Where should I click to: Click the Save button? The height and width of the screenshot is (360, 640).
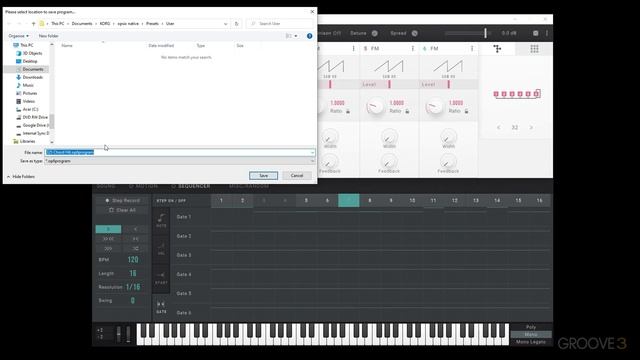[263, 176]
